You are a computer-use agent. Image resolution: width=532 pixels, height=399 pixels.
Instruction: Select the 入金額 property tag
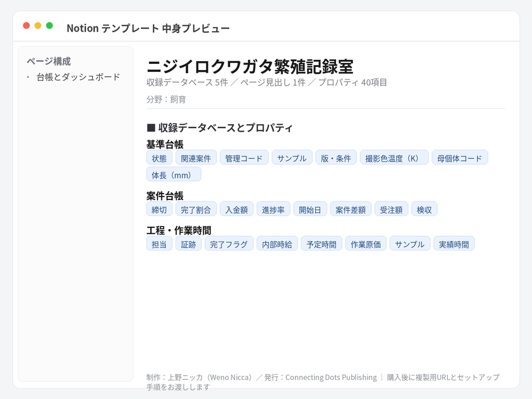click(x=237, y=209)
